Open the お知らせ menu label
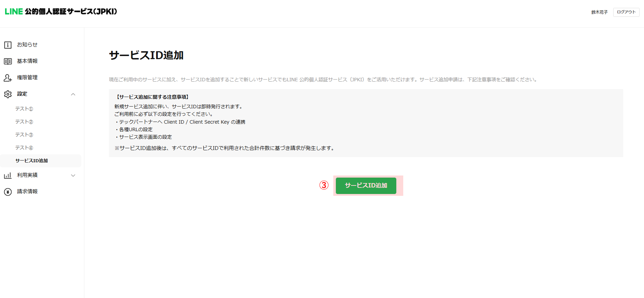The image size is (644, 298). 27,45
